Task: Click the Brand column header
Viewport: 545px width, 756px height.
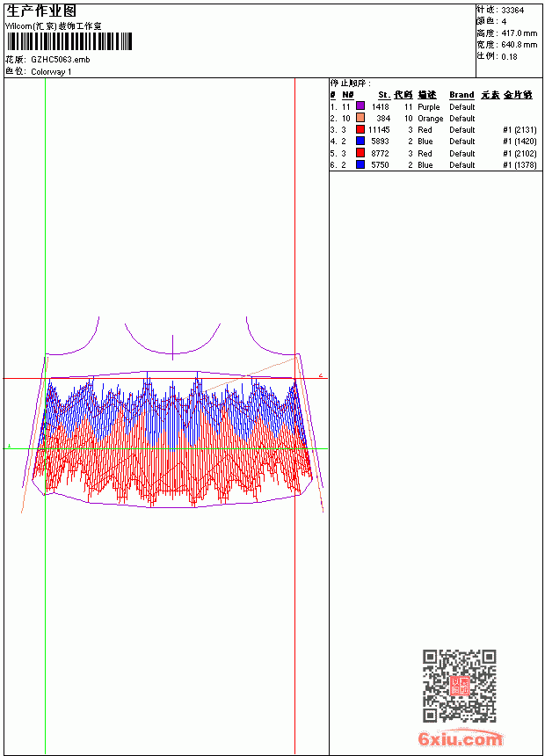Action: click(461, 95)
